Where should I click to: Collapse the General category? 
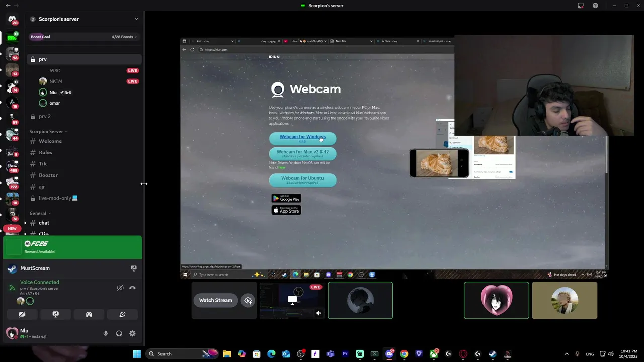click(40, 213)
